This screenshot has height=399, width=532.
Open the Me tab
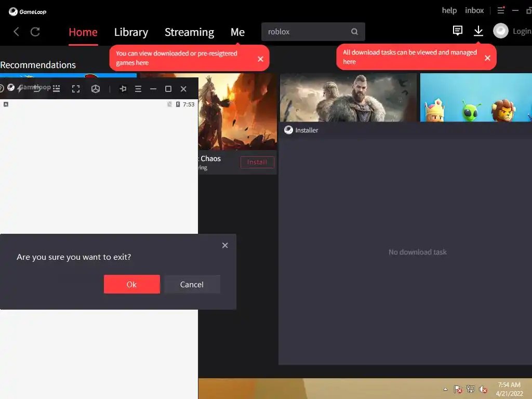tap(237, 32)
